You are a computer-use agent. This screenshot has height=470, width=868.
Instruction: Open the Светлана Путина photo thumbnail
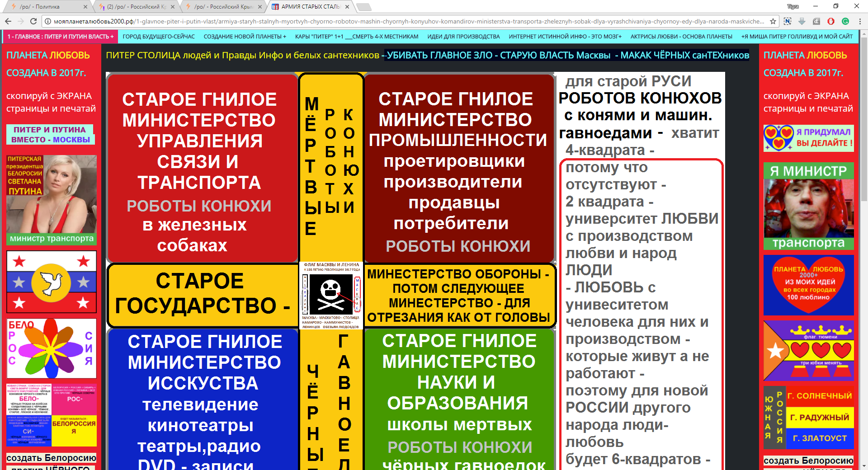52,200
